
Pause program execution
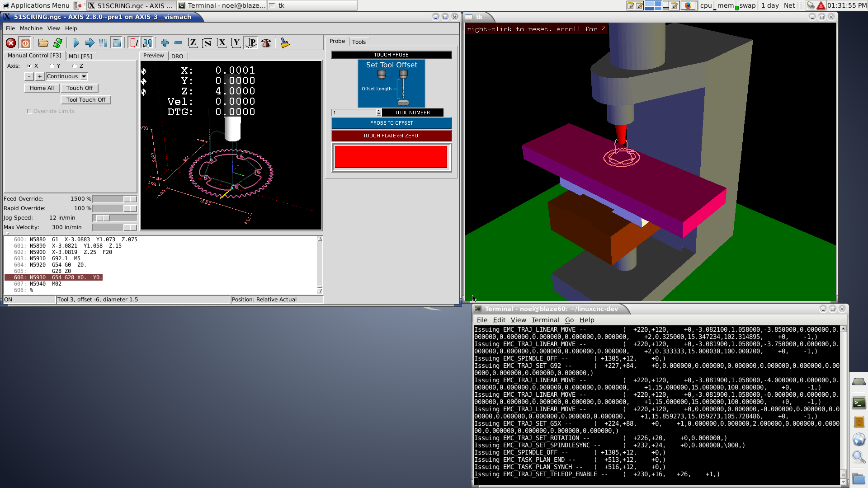[x=103, y=43]
